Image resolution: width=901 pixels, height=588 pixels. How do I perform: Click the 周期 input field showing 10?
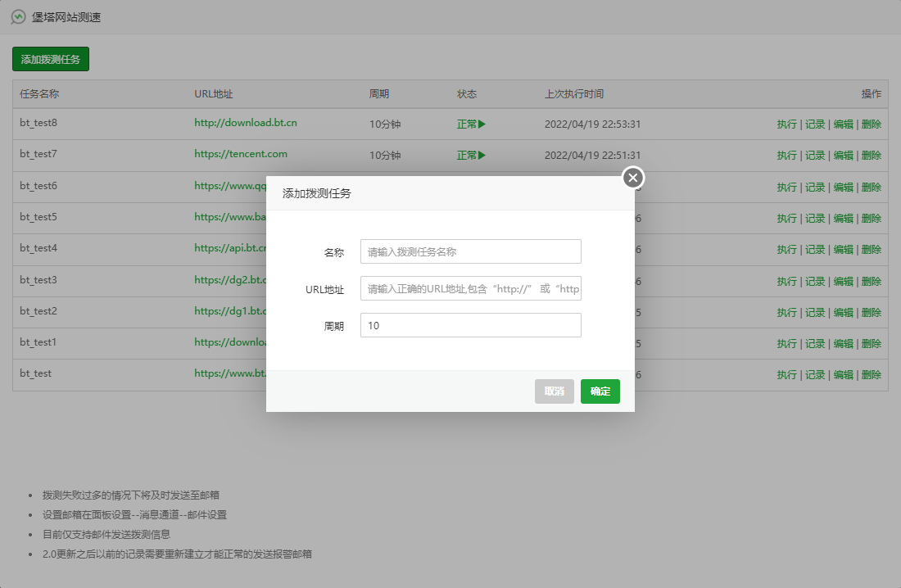click(x=470, y=325)
